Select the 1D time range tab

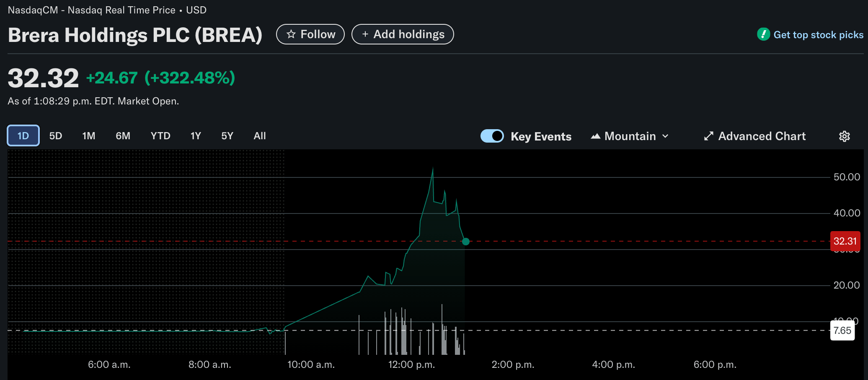pyautogui.click(x=23, y=136)
